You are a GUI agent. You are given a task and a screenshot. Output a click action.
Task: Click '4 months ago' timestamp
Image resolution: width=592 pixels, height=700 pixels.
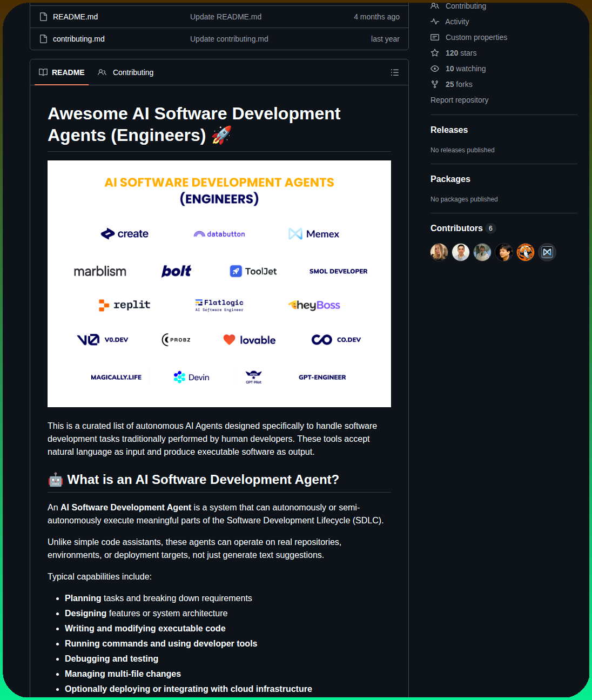[376, 17]
